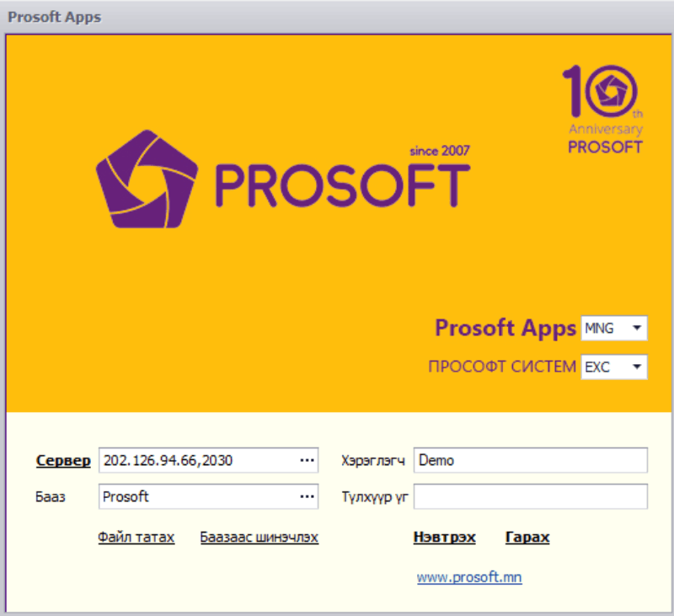Click the Баазаас шинэчлэх link
The width and height of the screenshot is (674, 616).
click(x=259, y=538)
